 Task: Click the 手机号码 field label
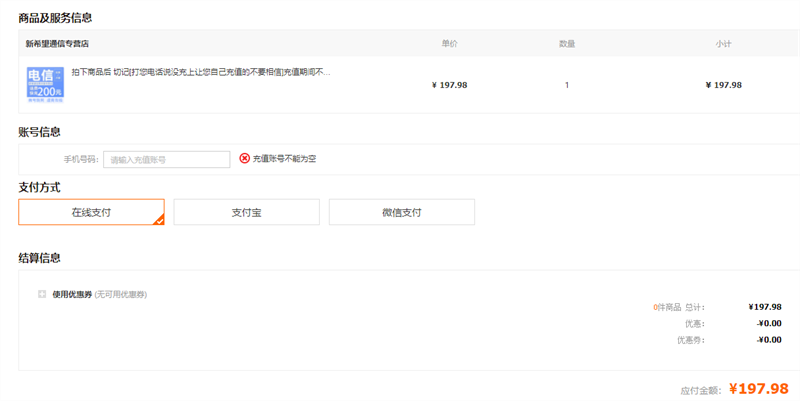pyautogui.click(x=81, y=159)
